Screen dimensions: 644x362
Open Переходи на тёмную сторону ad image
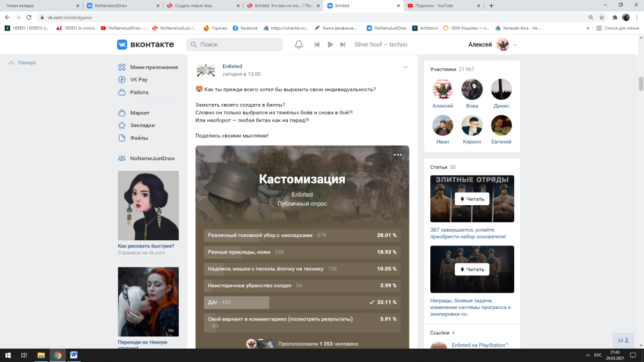pos(148,302)
